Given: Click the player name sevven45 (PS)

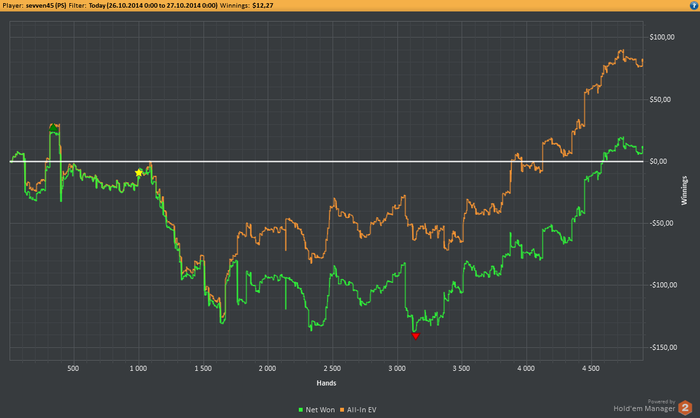Looking at the screenshot, I should [x=46, y=5].
